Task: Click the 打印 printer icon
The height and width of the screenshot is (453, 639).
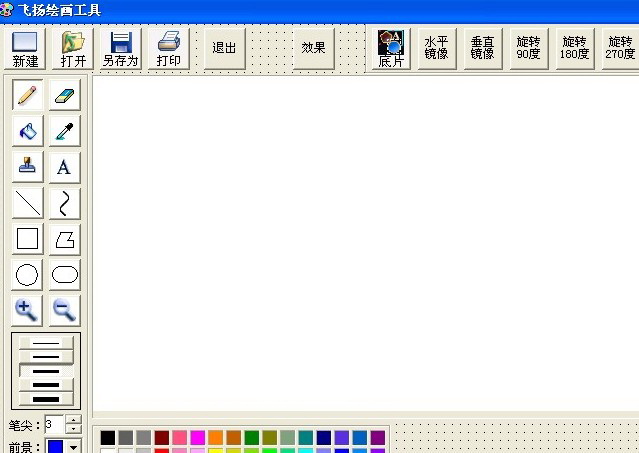Action: 169,49
